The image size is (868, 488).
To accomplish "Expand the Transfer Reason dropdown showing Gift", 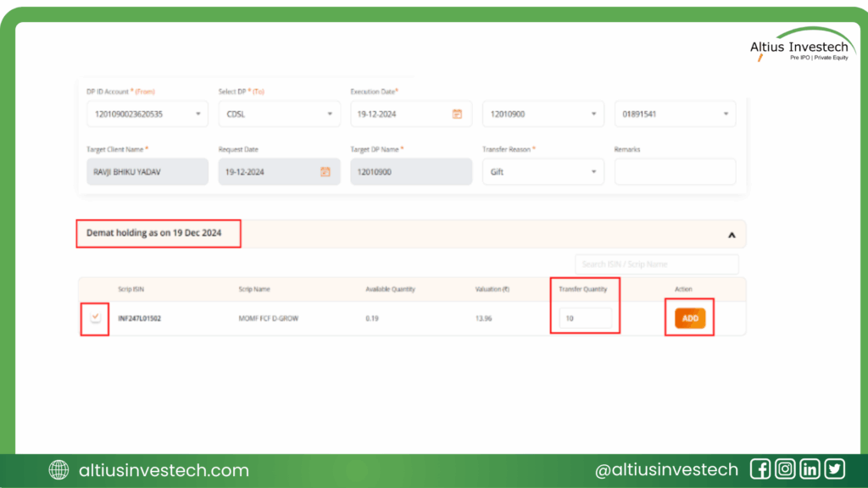I will [x=542, y=171].
